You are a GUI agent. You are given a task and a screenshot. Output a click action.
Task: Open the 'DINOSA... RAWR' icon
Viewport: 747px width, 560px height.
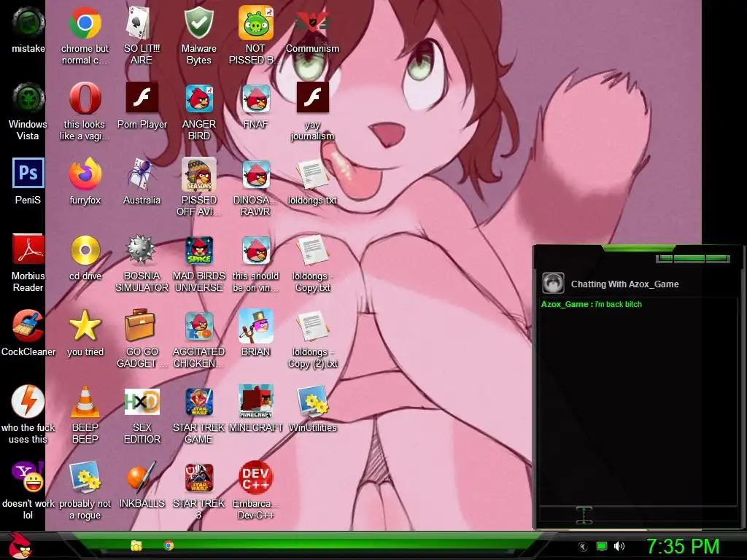[255, 174]
